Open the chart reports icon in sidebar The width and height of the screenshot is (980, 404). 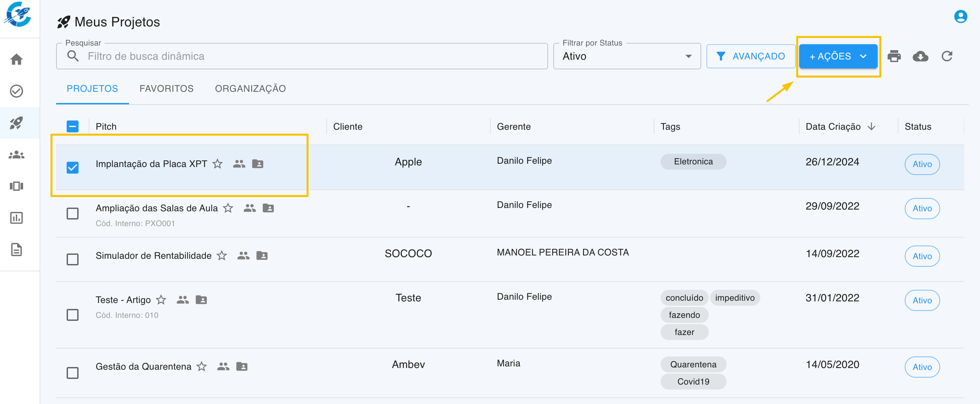(16, 218)
